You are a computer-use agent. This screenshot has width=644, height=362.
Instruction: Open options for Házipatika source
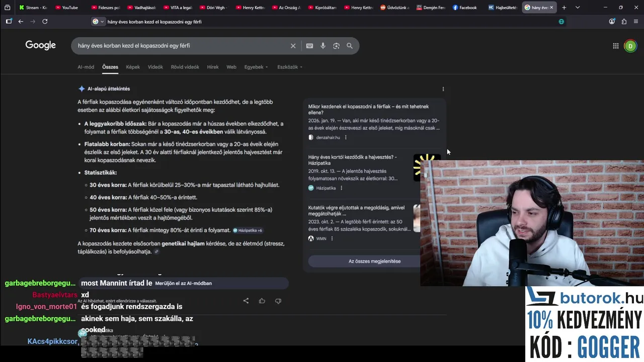(341, 188)
